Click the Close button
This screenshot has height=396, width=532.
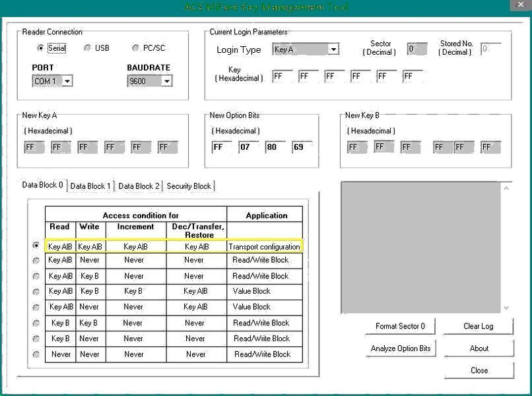pyautogui.click(x=479, y=370)
